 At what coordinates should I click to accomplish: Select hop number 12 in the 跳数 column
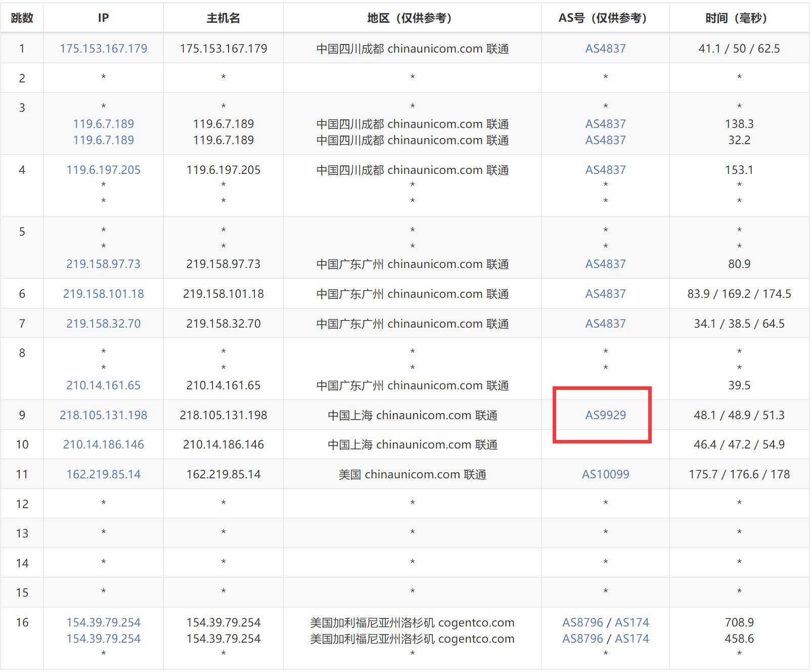pos(22,504)
